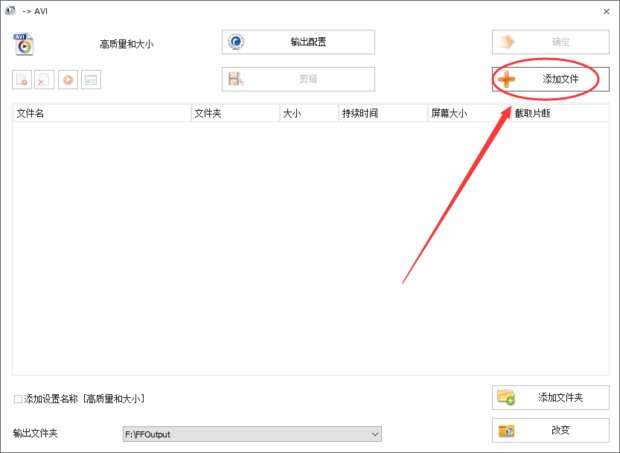The image size is (620, 453).
Task: Sort by the 大小 column header
Action: coord(309,113)
